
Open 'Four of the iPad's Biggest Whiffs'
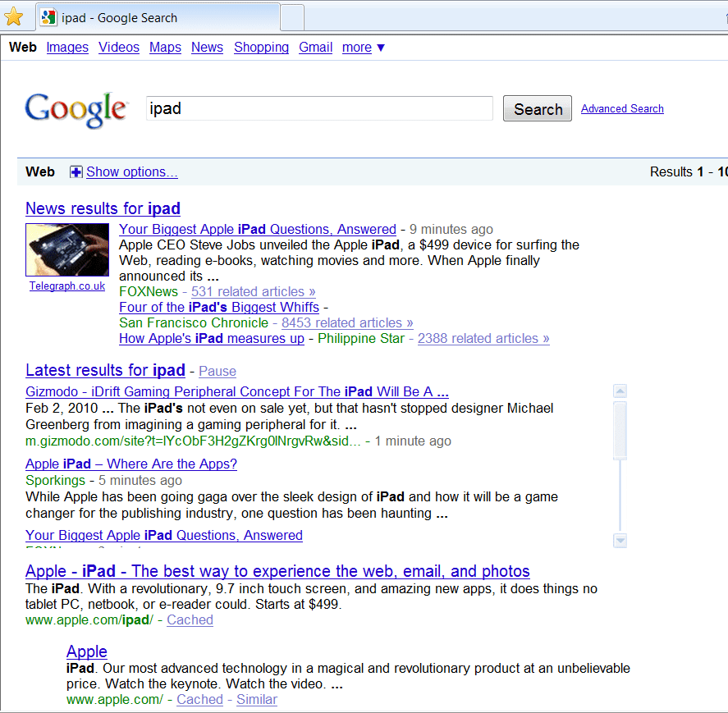(219, 308)
